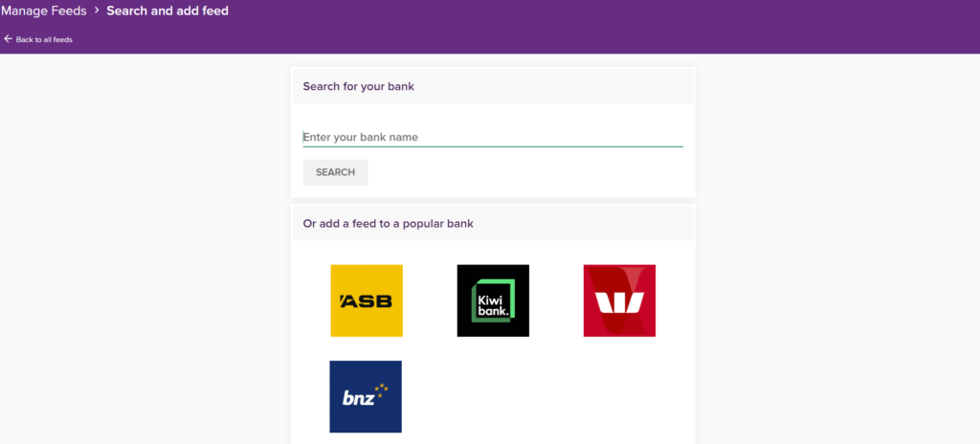The height and width of the screenshot is (444, 980).
Task: Click the white W symbol on Westpac
Action: coord(619,302)
